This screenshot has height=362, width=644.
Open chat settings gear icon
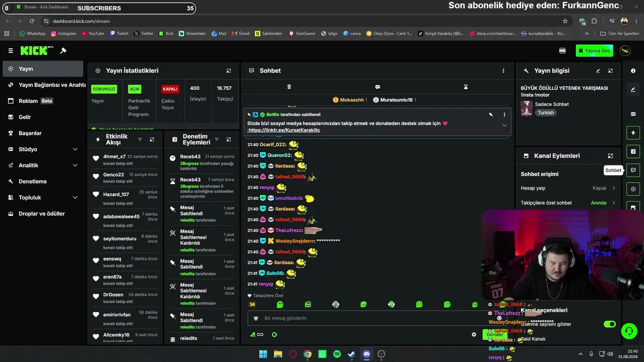[473, 334]
